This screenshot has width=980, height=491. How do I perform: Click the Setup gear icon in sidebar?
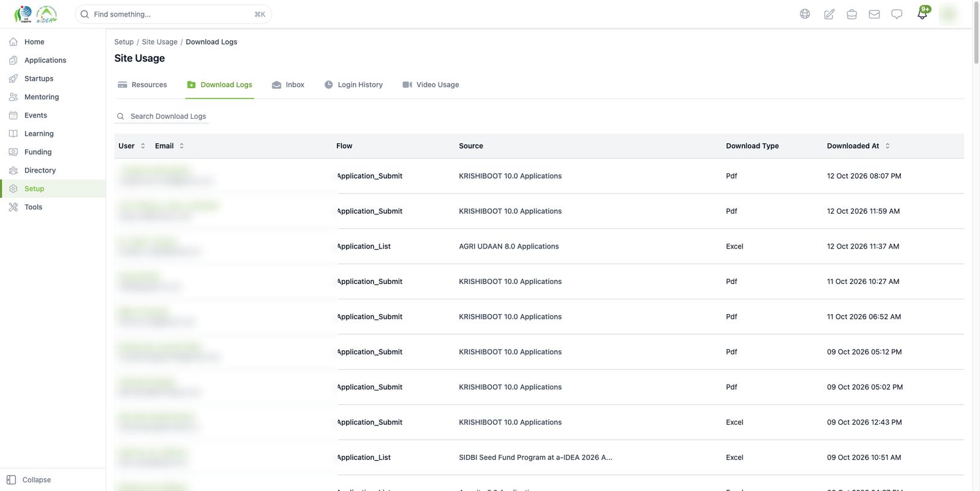pos(13,189)
